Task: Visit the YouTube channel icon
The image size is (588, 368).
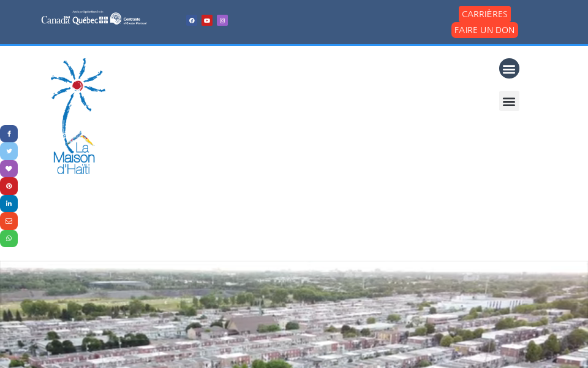Action: (207, 20)
